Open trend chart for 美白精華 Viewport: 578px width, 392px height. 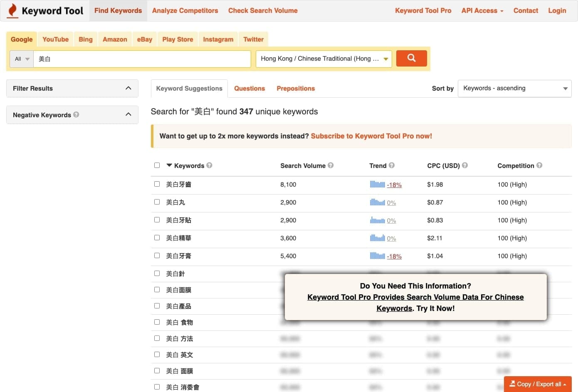pos(378,238)
